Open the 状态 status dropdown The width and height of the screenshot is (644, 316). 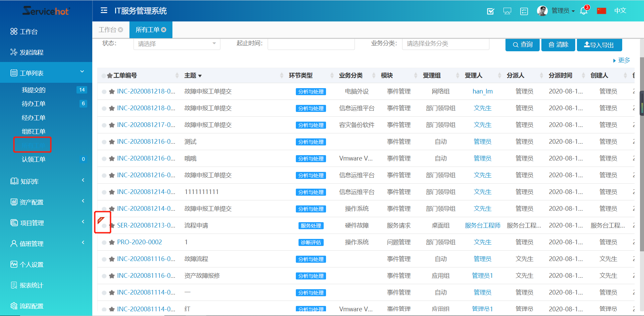(177, 44)
